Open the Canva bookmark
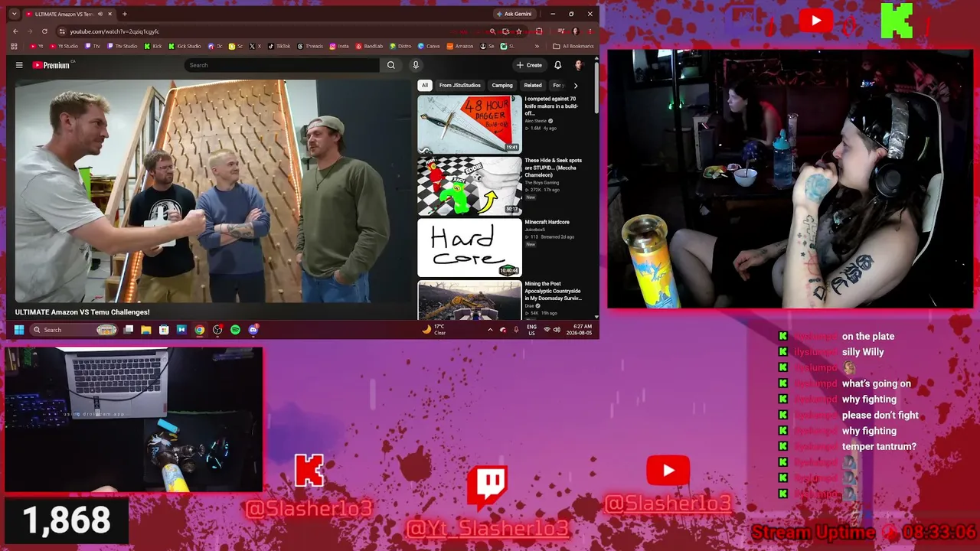 pos(429,46)
